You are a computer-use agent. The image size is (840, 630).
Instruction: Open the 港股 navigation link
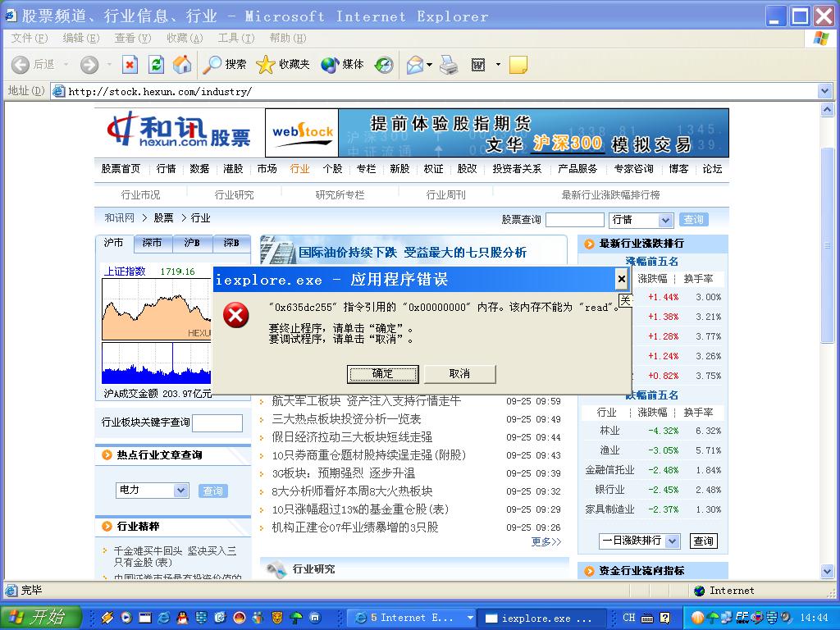coord(233,169)
